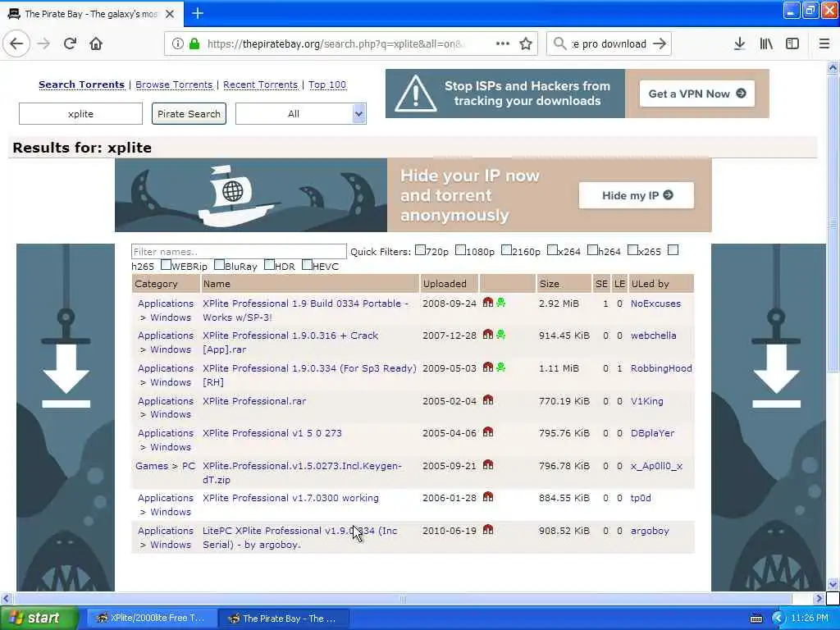840x630 pixels.
Task: Open the Browse Torrents link
Action: [x=174, y=84]
